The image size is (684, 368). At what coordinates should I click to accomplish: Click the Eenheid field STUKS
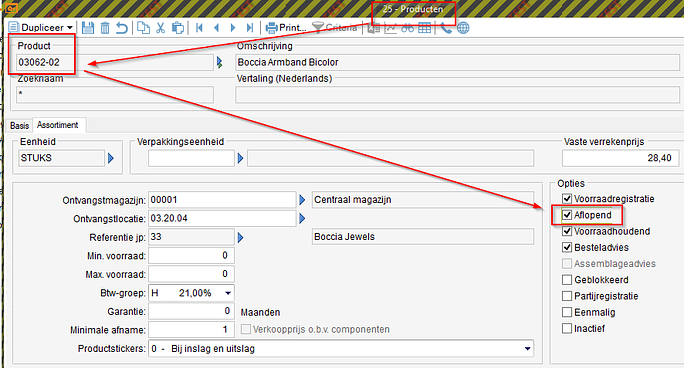(x=61, y=158)
